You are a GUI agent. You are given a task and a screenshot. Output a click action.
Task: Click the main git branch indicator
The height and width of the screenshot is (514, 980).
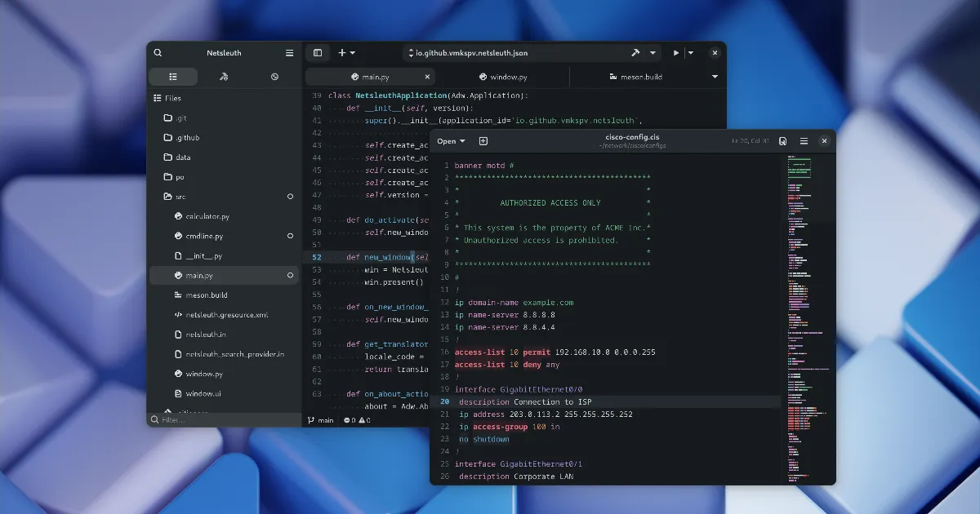(320, 420)
